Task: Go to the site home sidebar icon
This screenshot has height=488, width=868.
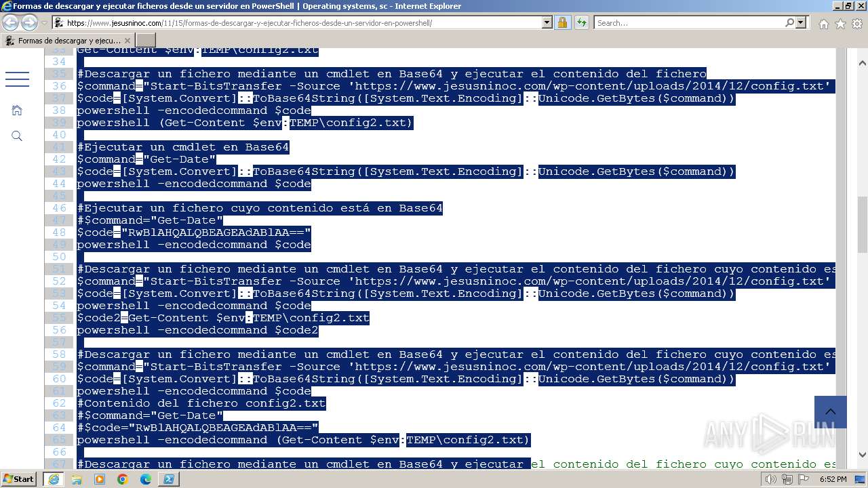Action: [17, 110]
